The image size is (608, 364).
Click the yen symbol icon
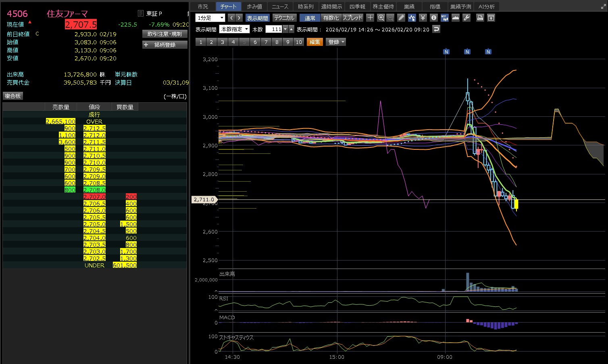tap(423, 18)
